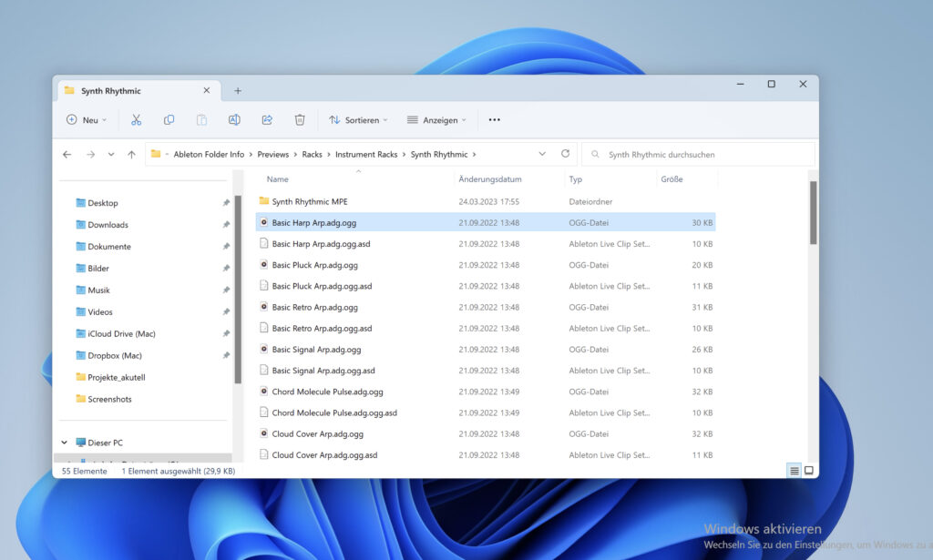
Task: Click the Basic Retro Arp.adg.ogg file icon
Action: pos(263,307)
